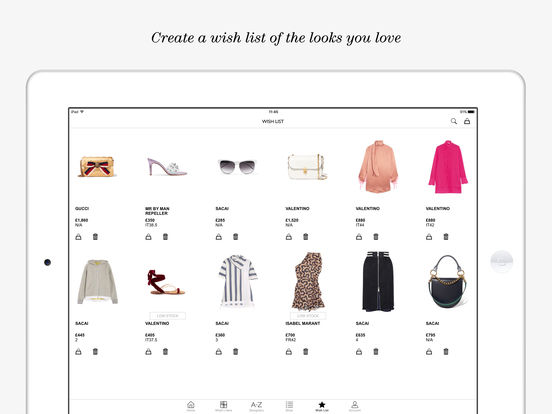This screenshot has width=552, height=414.
Task: Select the Wish List star tab
Action: [322, 406]
